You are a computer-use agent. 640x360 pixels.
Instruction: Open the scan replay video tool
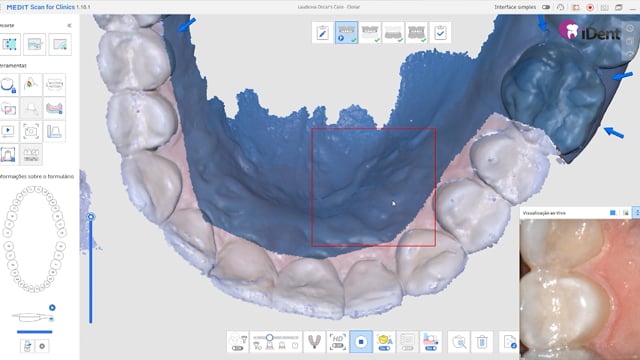(8, 131)
